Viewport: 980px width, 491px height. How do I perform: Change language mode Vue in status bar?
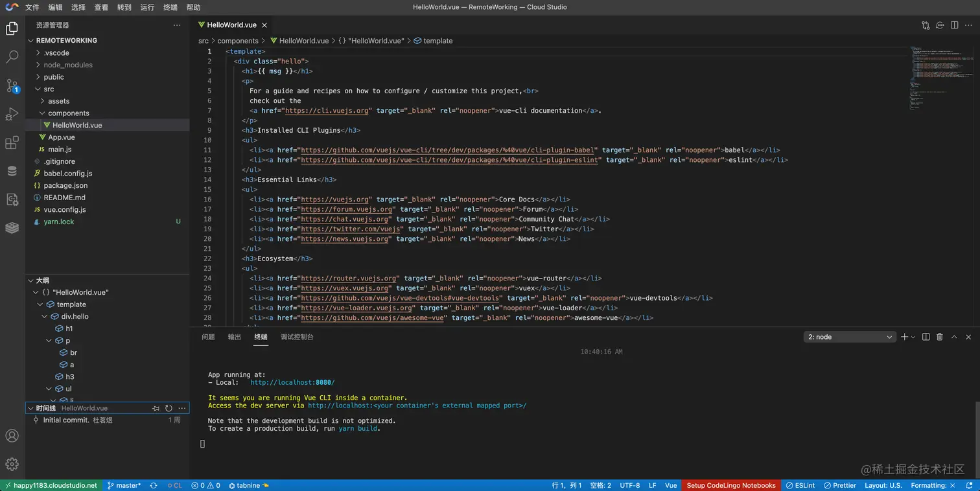coord(671,485)
